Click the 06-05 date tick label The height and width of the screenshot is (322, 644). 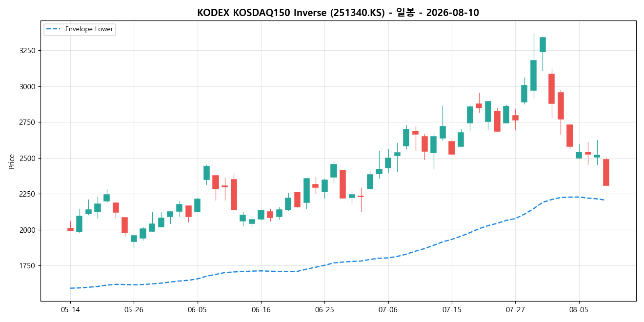coord(197,310)
